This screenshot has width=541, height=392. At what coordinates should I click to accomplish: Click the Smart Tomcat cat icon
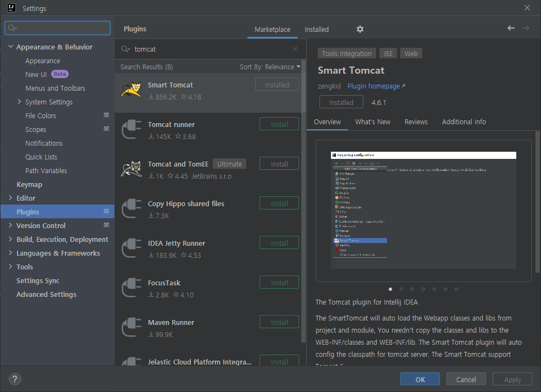pyautogui.click(x=131, y=90)
